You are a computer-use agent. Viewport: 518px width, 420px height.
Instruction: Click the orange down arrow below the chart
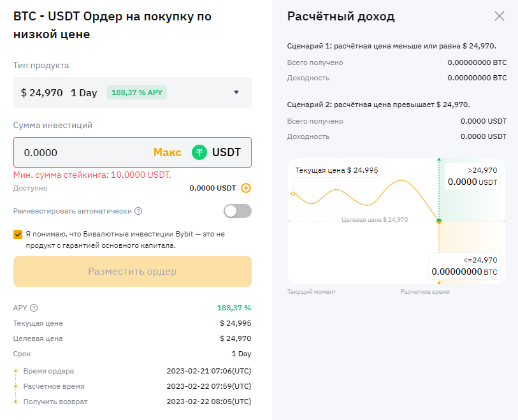(x=438, y=282)
